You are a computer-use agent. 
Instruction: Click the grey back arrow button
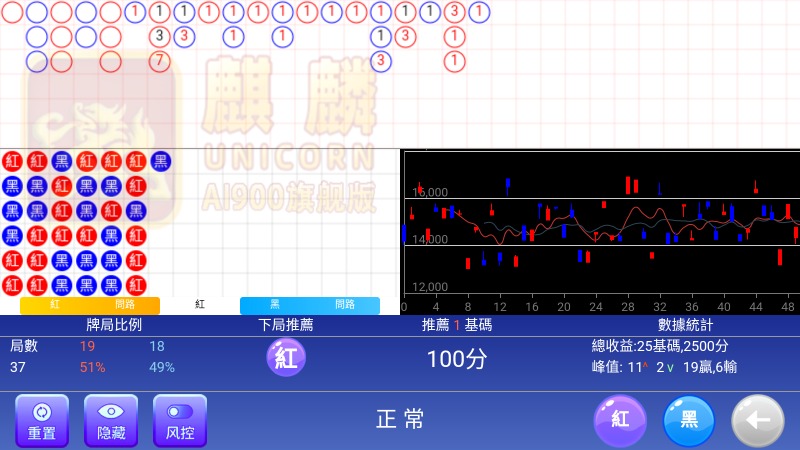point(757,420)
